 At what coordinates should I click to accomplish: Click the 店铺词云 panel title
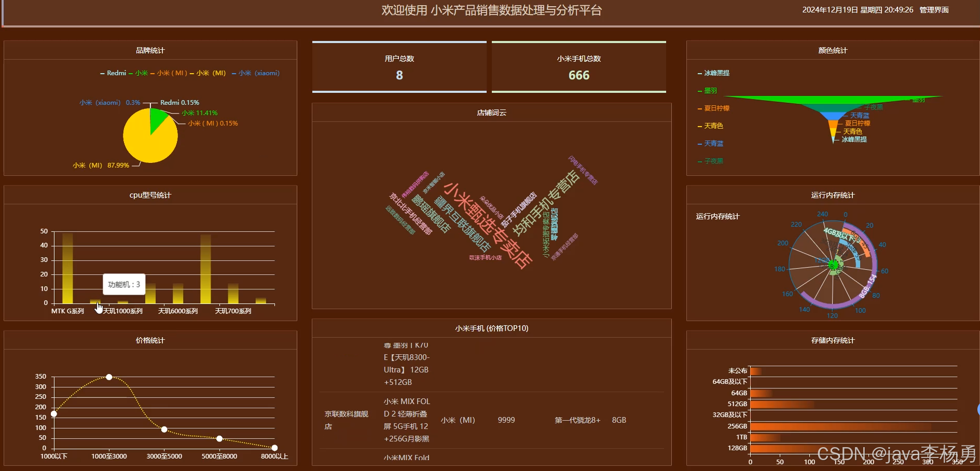(491, 113)
